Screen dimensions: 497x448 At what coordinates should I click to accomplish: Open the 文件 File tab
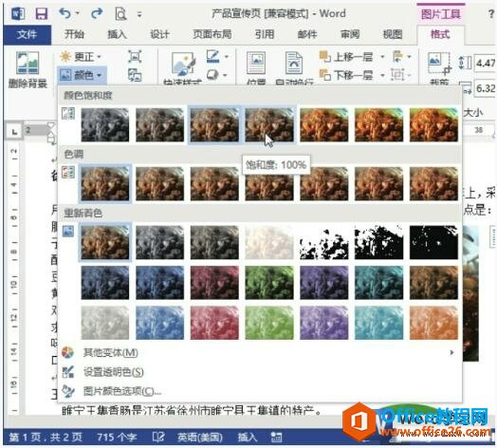[x=28, y=34]
